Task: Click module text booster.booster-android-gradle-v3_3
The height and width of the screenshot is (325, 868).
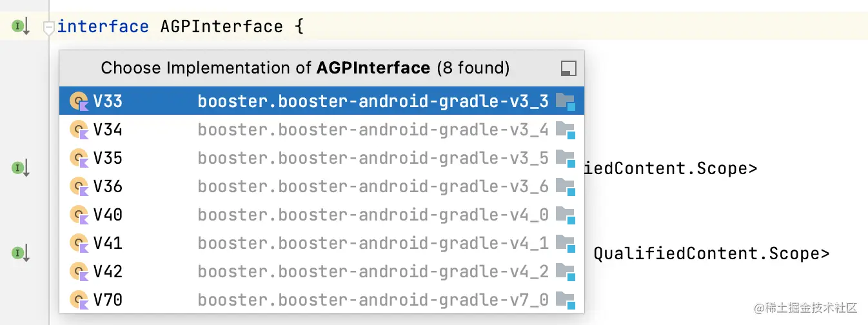Action: click(373, 101)
